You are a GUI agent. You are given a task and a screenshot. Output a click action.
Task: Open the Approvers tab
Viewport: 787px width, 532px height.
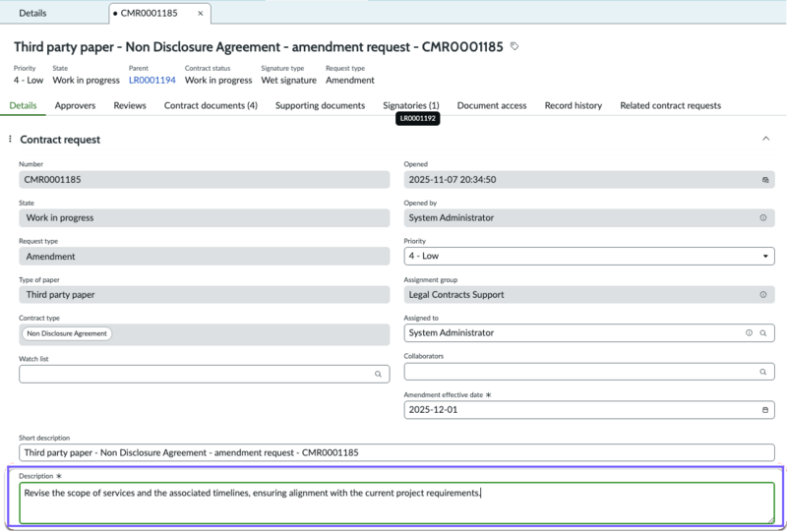pos(75,105)
